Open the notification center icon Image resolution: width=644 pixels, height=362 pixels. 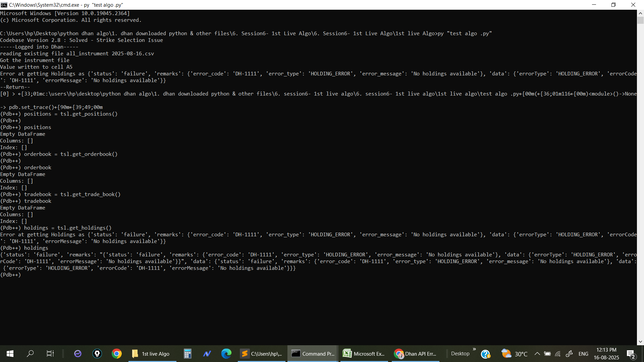pos(631,354)
